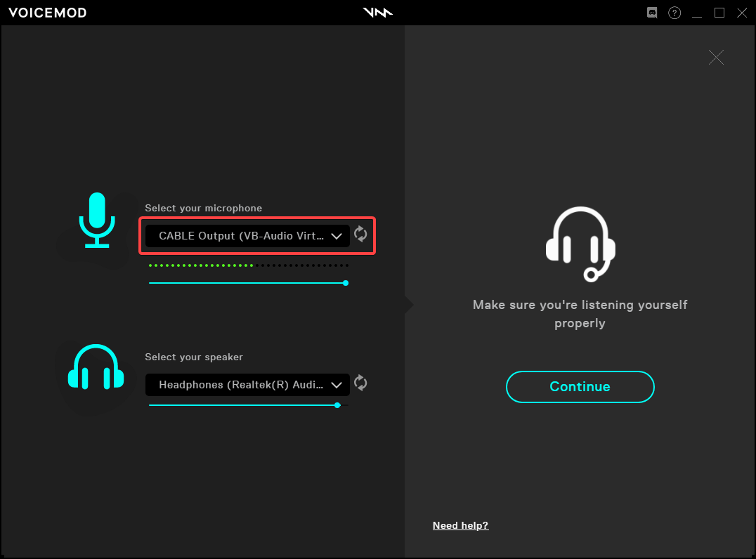Click the microphone volume slider handle
Screen dimensions: 756x559
[346, 283]
